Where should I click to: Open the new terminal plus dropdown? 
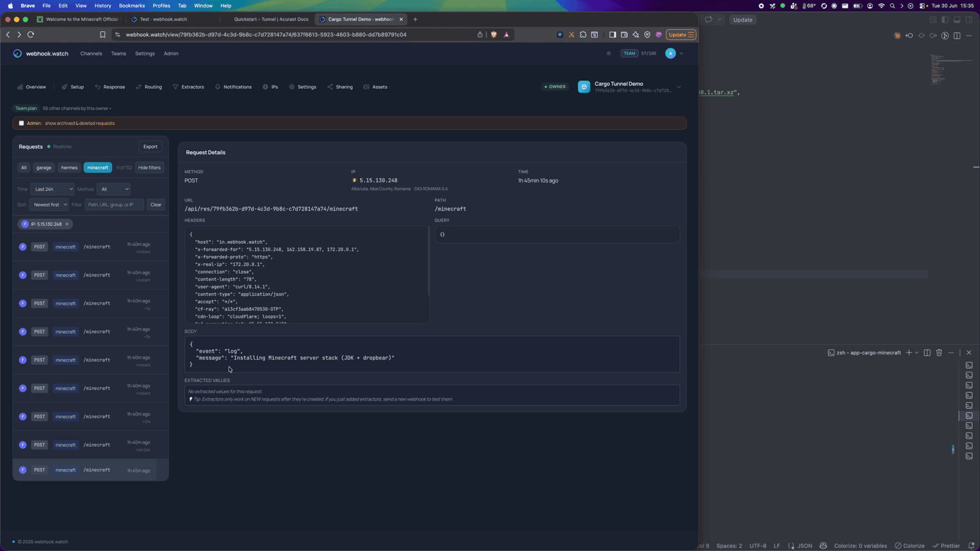[x=916, y=353]
